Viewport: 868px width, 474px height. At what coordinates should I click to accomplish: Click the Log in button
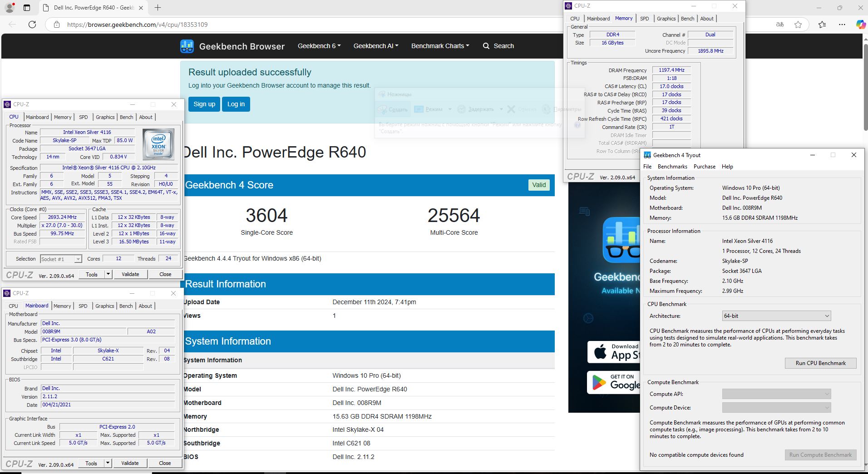tap(236, 104)
